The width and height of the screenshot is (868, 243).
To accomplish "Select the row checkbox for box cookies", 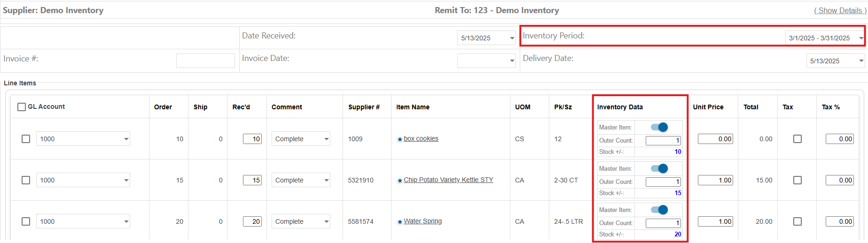I will tap(26, 139).
